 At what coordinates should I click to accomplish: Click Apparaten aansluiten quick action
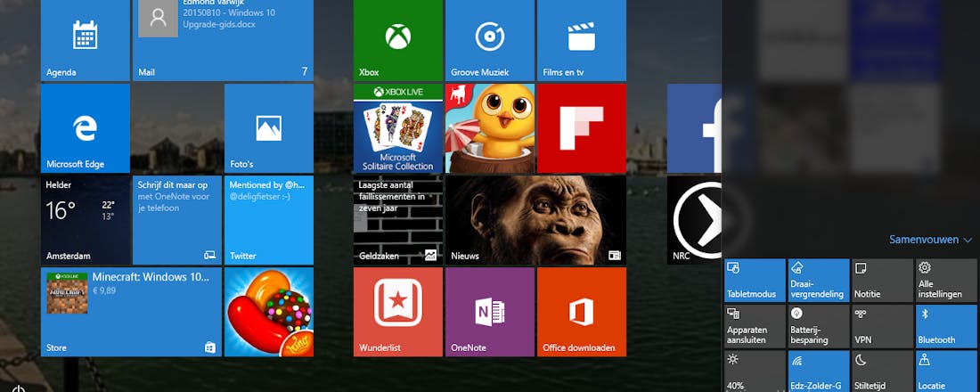[x=755, y=326]
